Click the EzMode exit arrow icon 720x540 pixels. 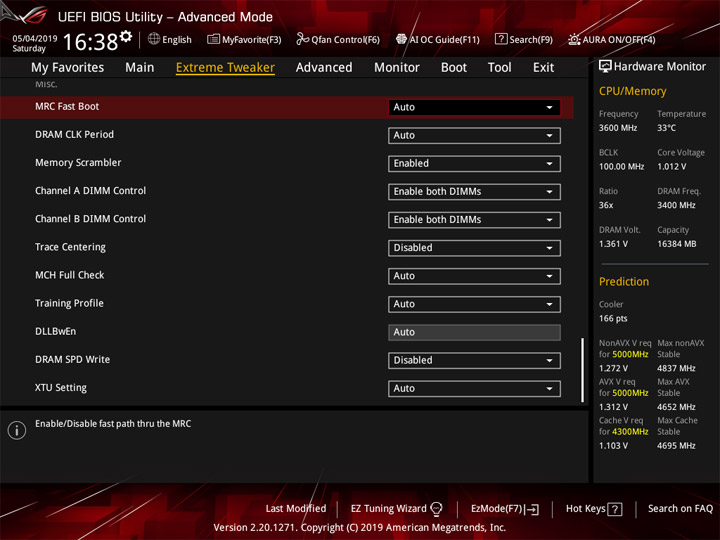point(533,509)
